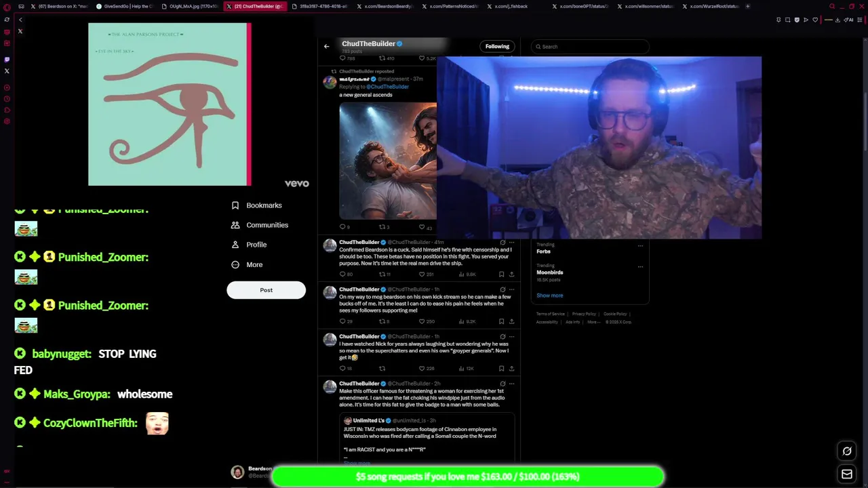Like the 'I have watched Nick' post

(422, 369)
